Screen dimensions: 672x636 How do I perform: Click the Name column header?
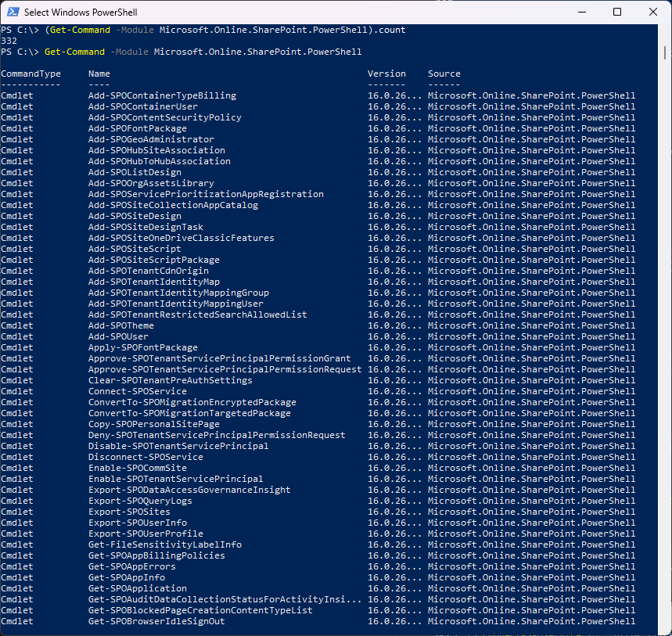99,74
